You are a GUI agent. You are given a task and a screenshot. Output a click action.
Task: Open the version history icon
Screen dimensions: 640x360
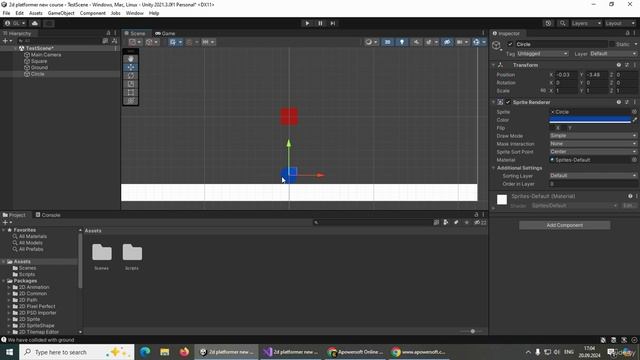click(x=548, y=23)
